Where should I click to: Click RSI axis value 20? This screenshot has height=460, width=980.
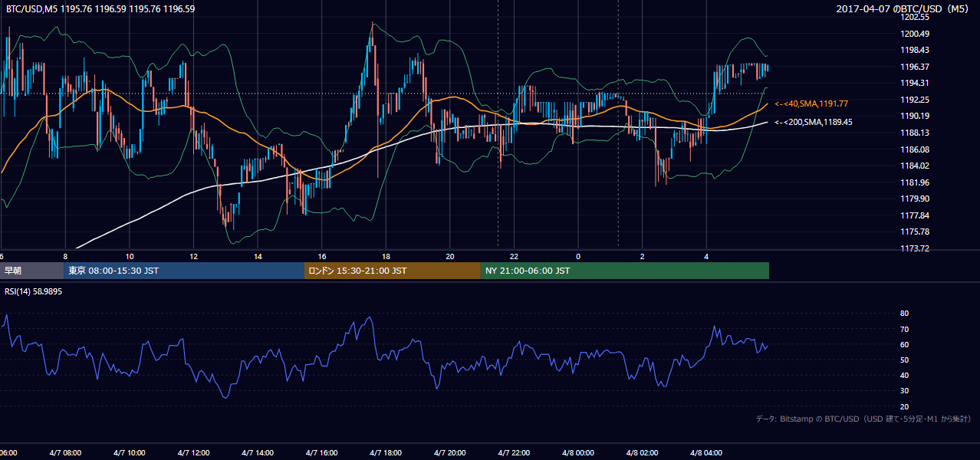point(904,406)
